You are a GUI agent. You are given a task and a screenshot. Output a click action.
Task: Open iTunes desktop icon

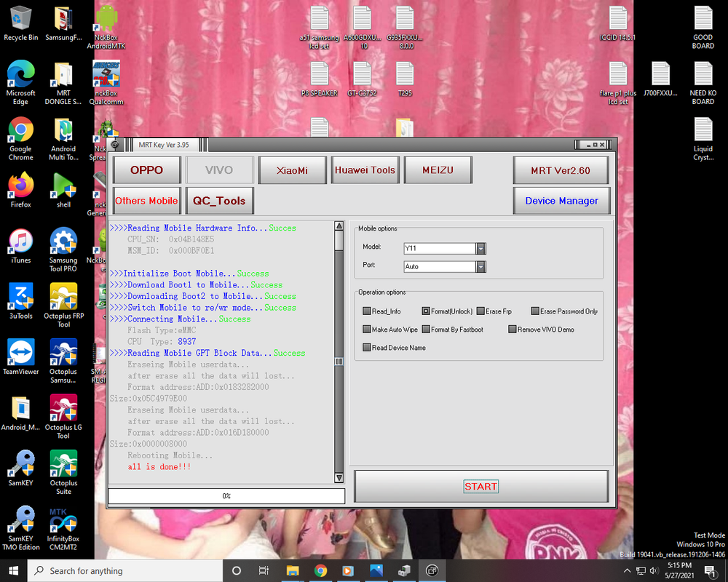(20, 246)
